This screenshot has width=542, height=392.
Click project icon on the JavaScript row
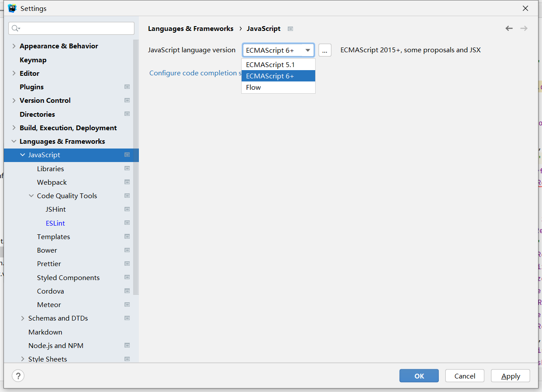127,155
